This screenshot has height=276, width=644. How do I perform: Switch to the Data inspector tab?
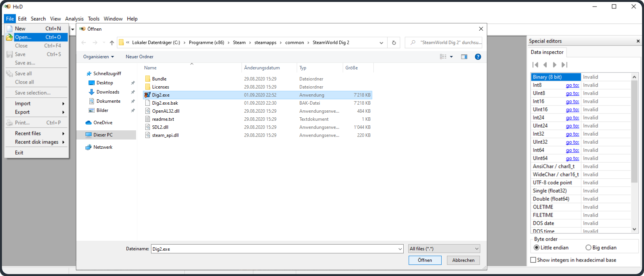pos(547,53)
